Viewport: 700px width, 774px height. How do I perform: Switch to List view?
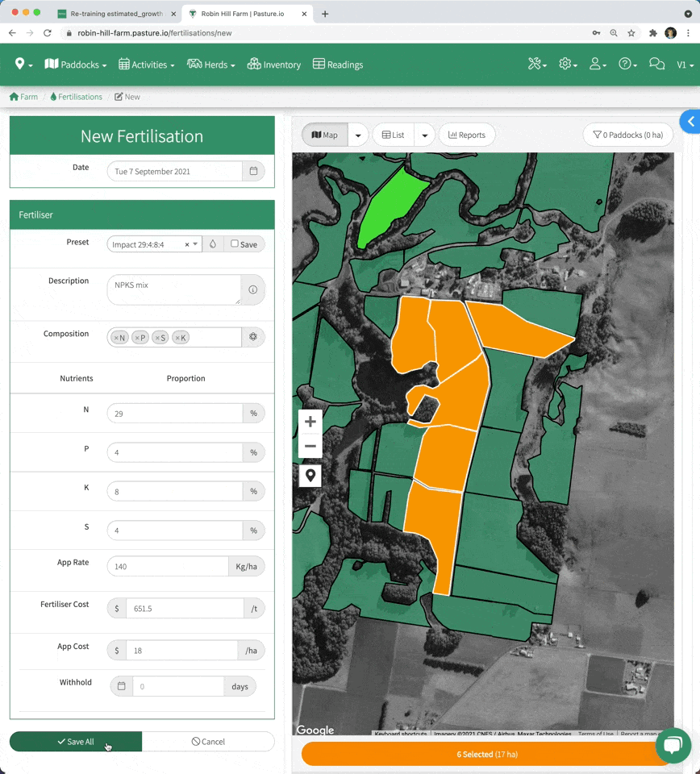click(x=393, y=135)
